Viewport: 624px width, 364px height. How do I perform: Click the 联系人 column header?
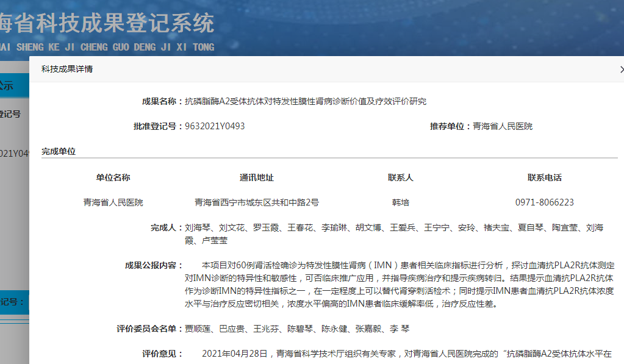pyautogui.click(x=401, y=177)
